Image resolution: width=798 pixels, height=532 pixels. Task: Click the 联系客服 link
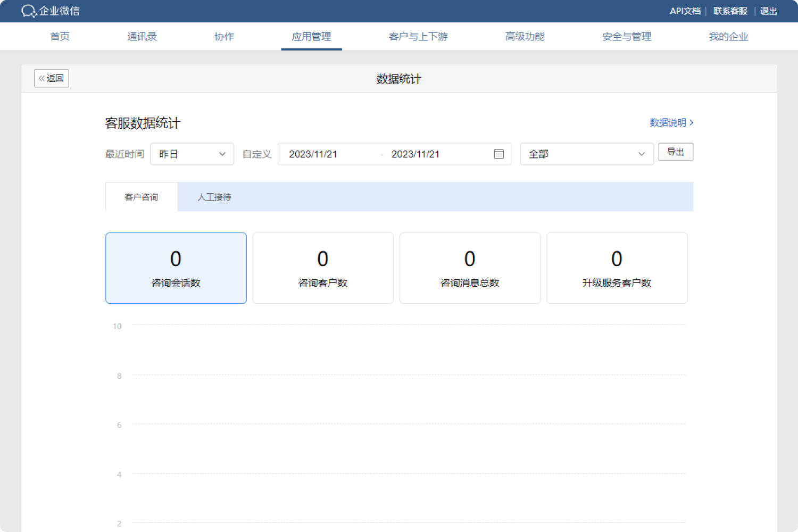pos(730,11)
